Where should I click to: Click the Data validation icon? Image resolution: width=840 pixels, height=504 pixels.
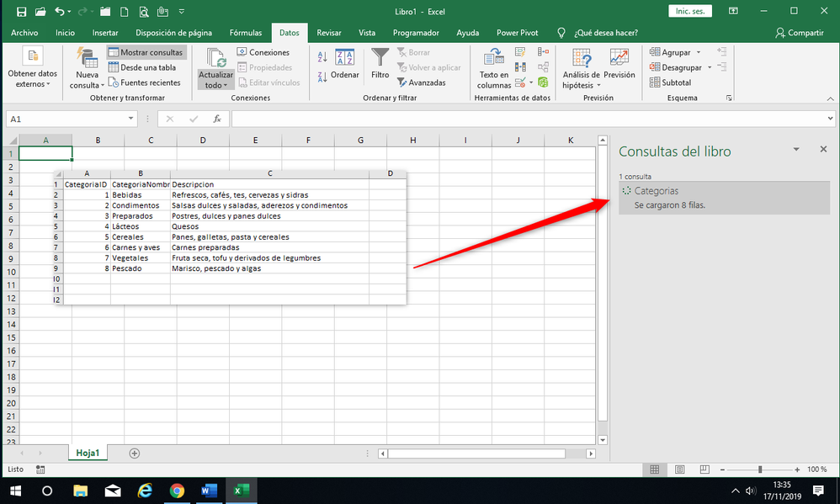point(519,82)
